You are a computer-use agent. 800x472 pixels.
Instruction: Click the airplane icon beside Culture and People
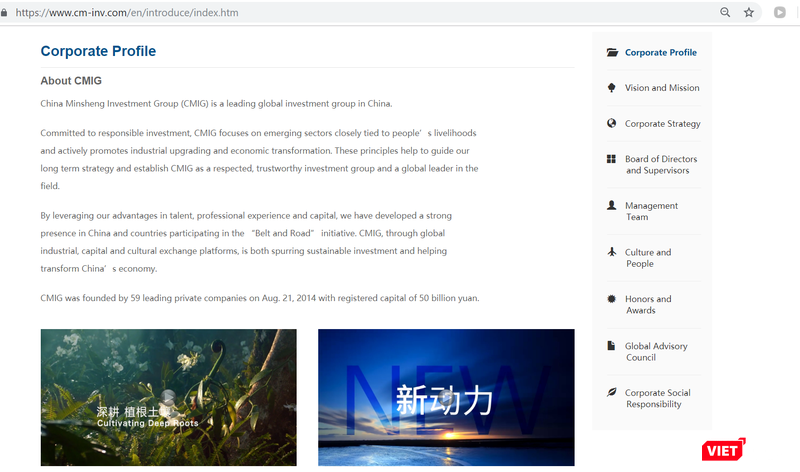pyautogui.click(x=611, y=252)
